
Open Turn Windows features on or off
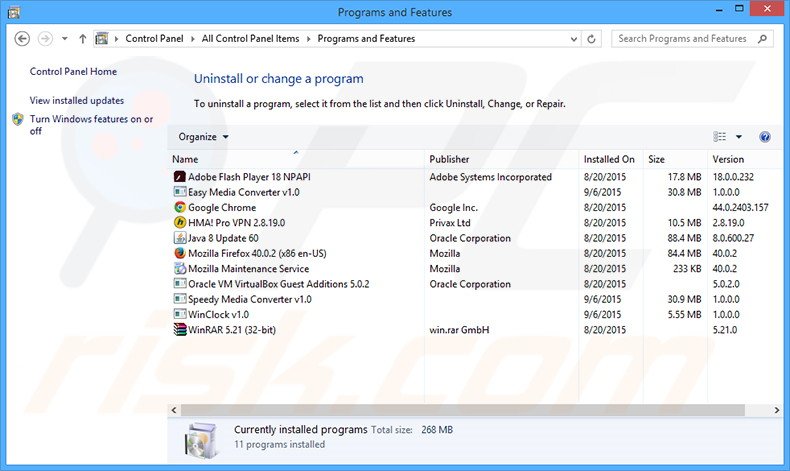click(x=91, y=125)
